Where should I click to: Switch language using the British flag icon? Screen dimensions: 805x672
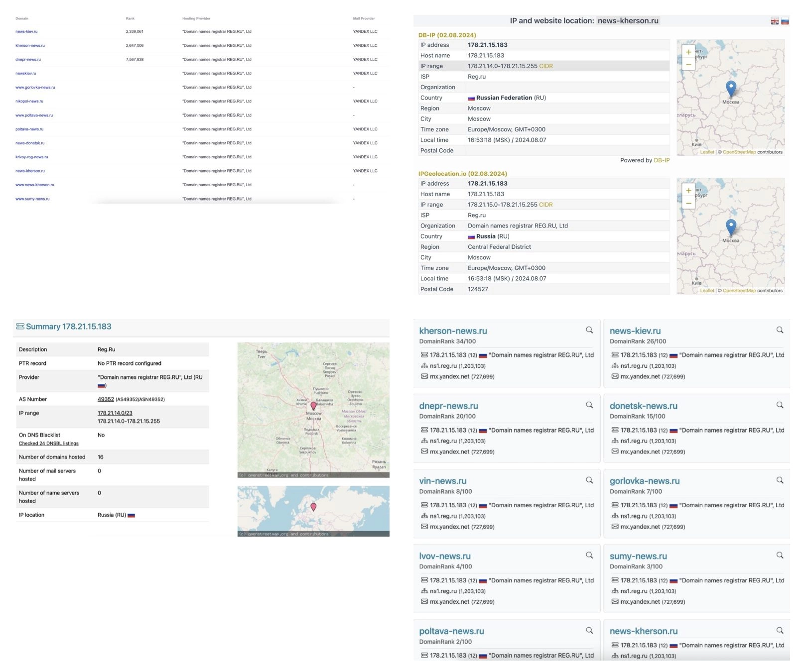click(775, 21)
